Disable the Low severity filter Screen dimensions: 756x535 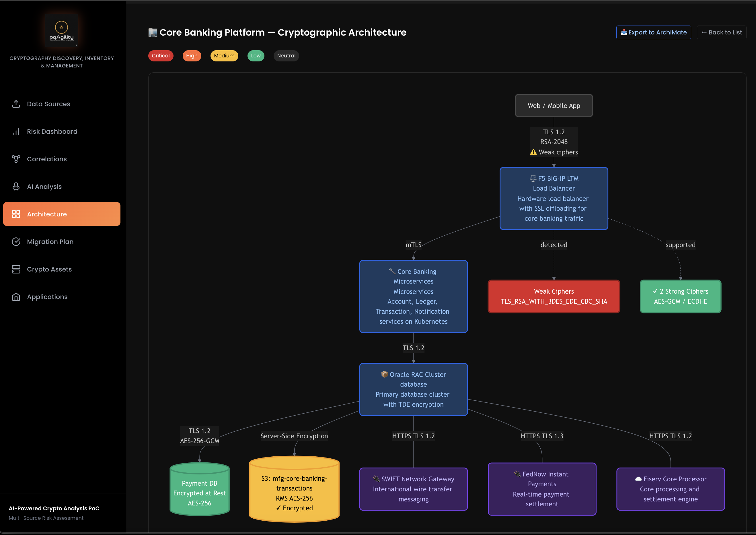(x=256, y=56)
